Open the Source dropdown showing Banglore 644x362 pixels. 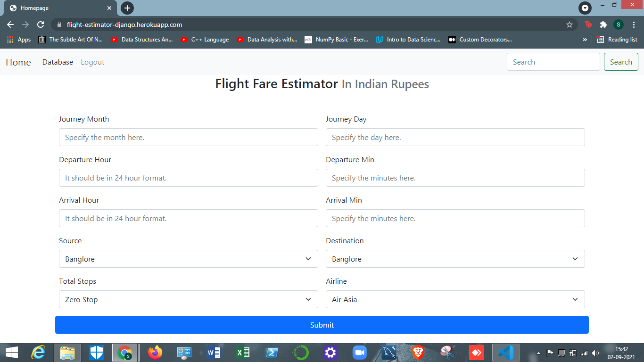click(x=189, y=259)
